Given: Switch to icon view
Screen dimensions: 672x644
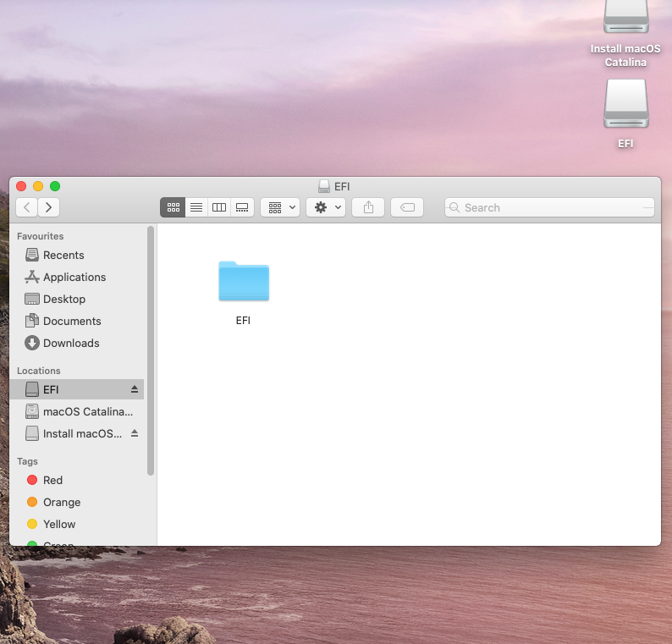Looking at the screenshot, I should [173, 207].
